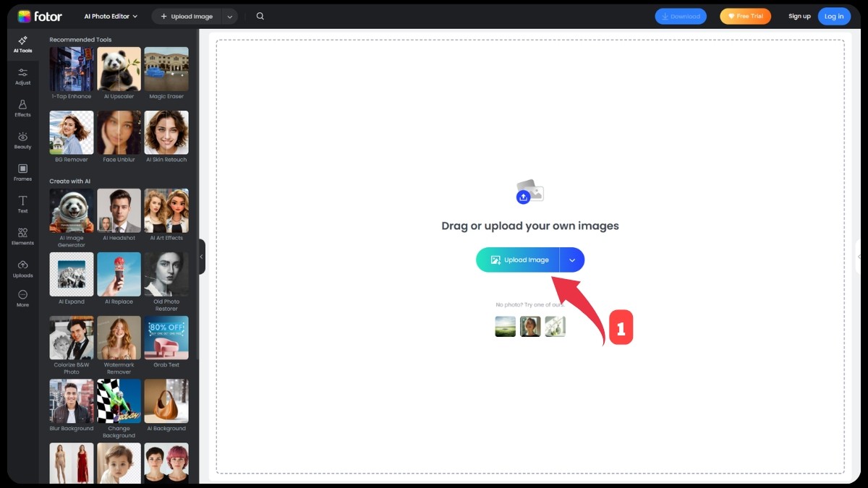Select the flower sample photo
The height and width of the screenshot is (488, 868).
pos(555,326)
